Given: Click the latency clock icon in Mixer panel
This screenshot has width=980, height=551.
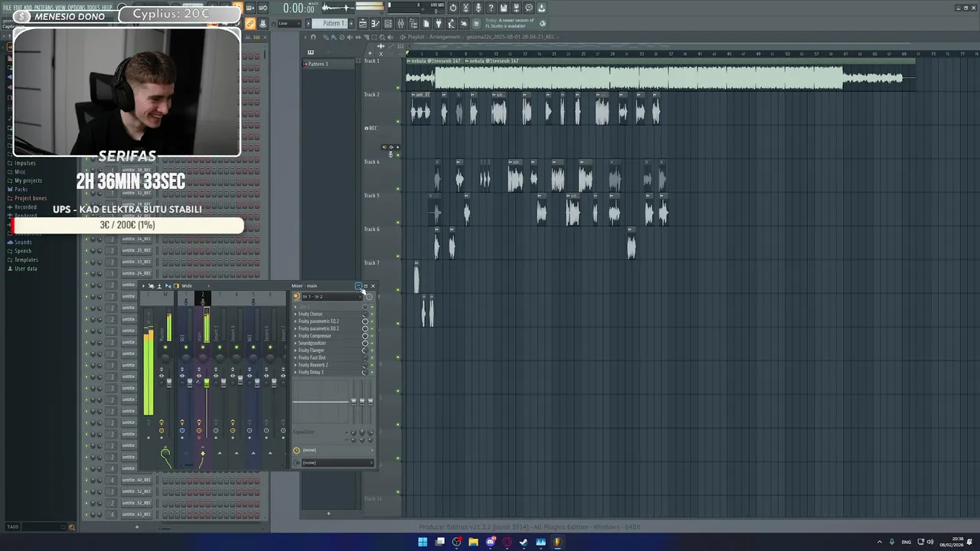Looking at the screenshot, I should [296, 450].
